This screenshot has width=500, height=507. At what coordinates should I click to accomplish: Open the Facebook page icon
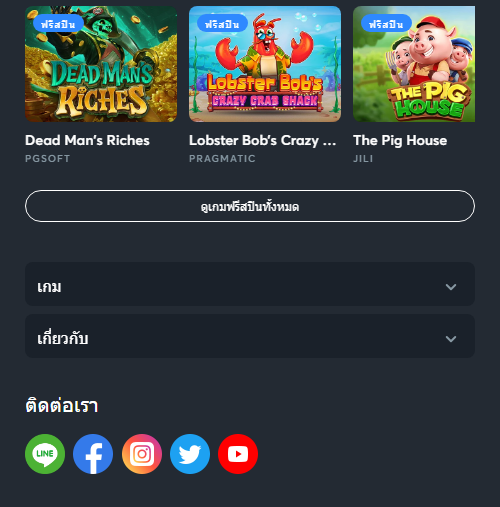pyautogui.click(x=93, y=454)
